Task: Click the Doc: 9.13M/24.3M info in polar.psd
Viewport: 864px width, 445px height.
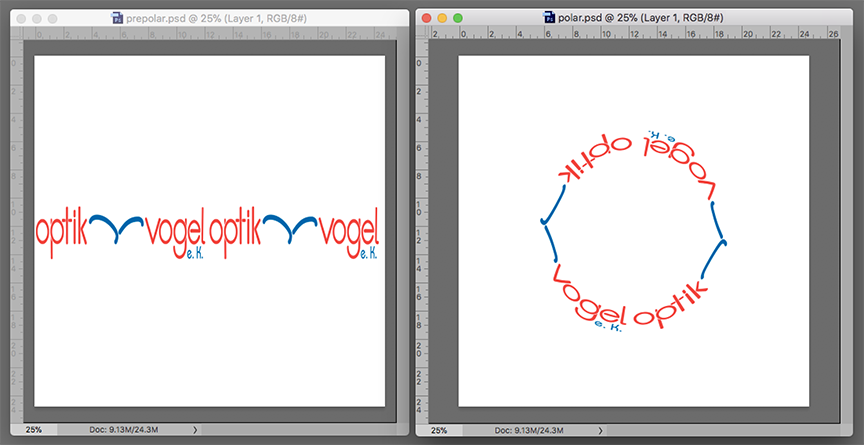Action: (529, 430)
